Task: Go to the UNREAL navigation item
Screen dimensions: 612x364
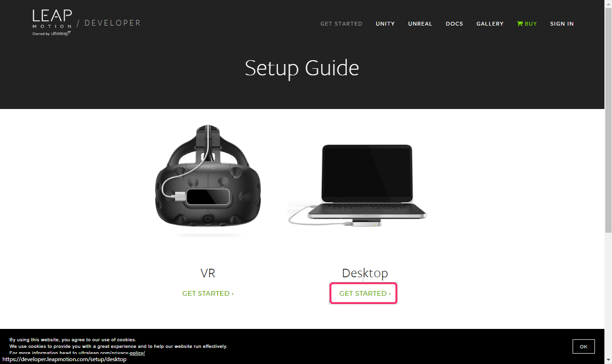Action: [420, 24]
